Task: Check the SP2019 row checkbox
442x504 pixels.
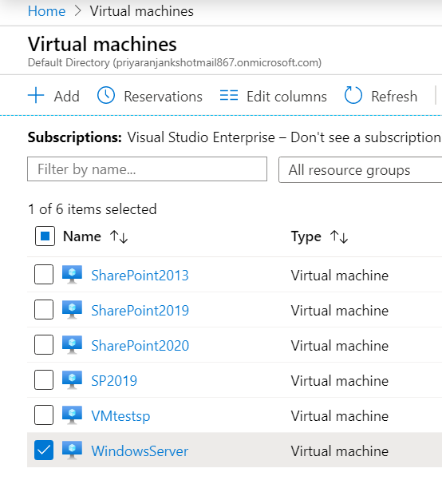Action: tap(44, 380)
